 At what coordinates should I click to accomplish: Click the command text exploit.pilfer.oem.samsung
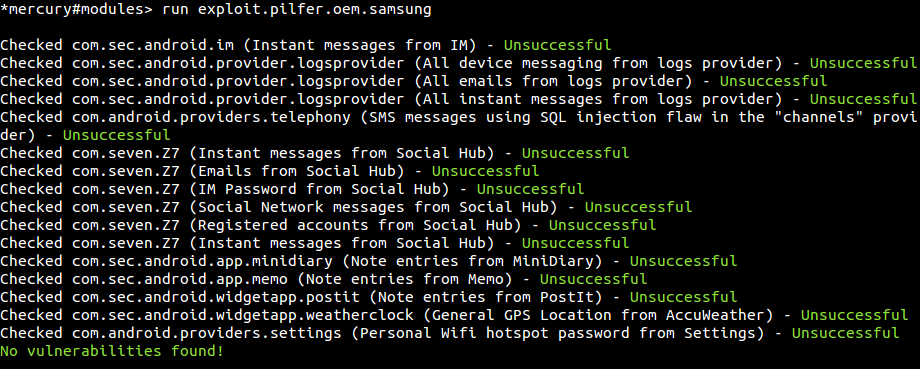click(x=314, y=10)
